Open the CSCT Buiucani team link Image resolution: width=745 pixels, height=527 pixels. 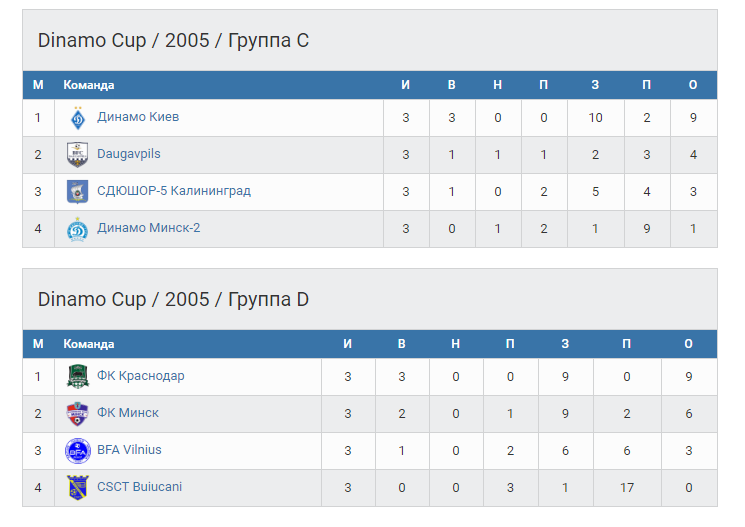(139, 487)
